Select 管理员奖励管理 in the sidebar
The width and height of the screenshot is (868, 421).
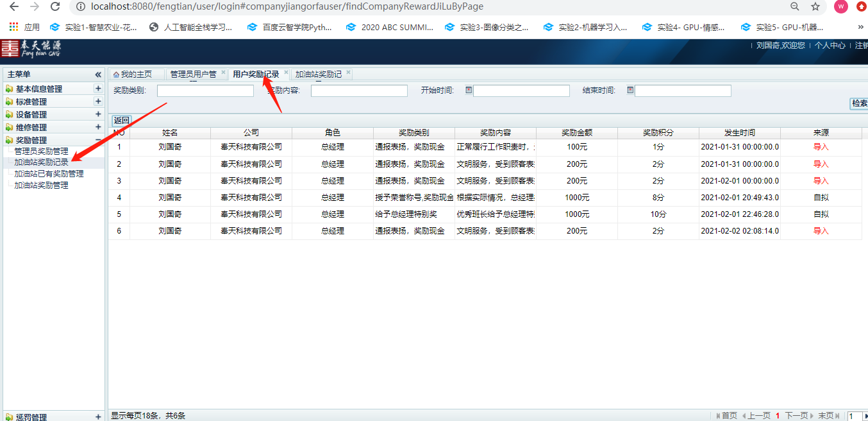(x=41, y=151)
